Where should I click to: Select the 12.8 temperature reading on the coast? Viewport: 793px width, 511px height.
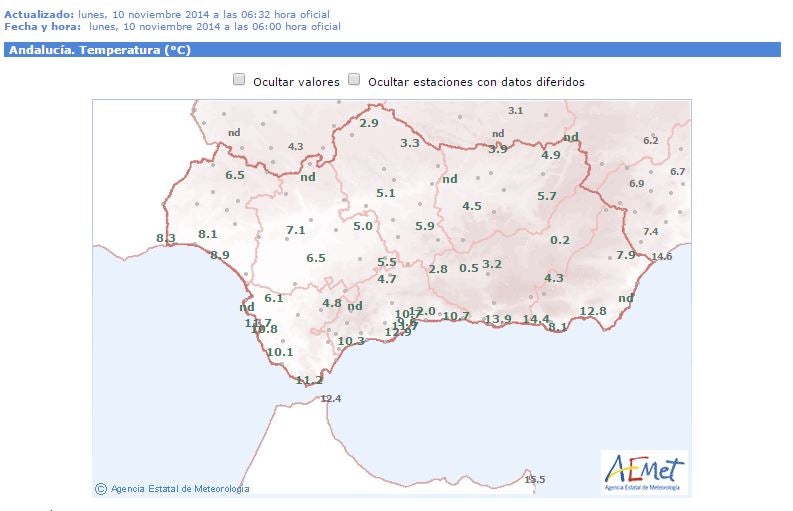coord(593,311)
